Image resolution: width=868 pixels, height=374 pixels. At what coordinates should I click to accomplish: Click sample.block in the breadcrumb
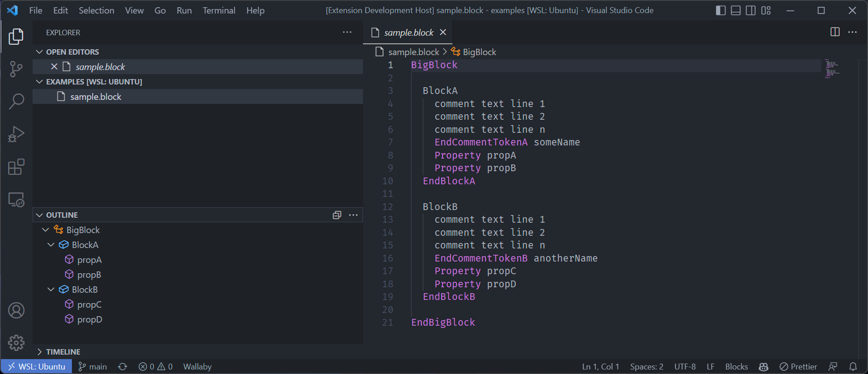click(407, 52)
